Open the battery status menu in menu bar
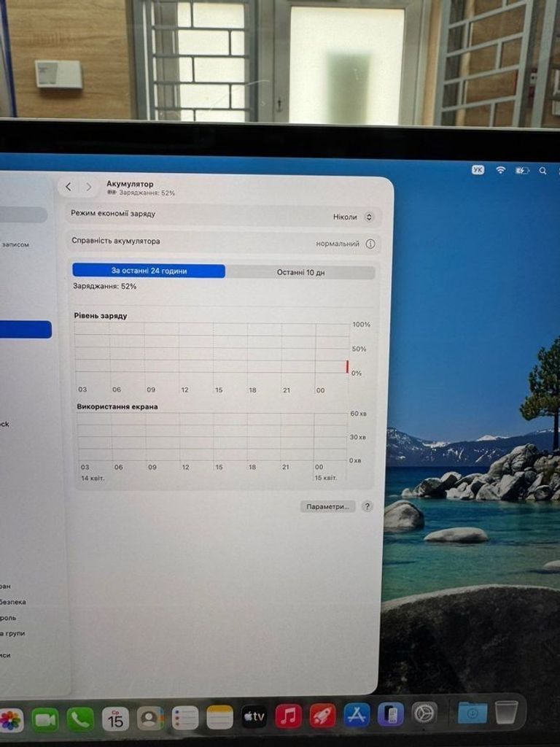 [x=522, y=171]
